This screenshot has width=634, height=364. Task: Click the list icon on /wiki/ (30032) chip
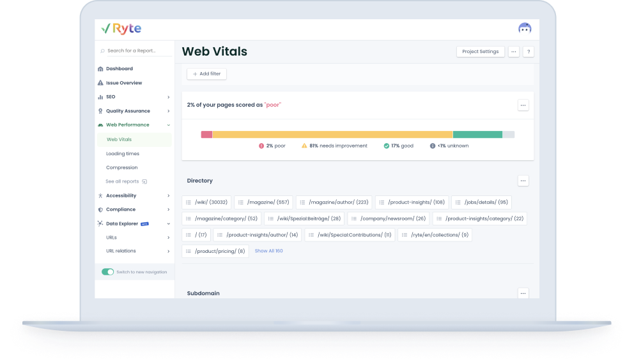(189, 202)
